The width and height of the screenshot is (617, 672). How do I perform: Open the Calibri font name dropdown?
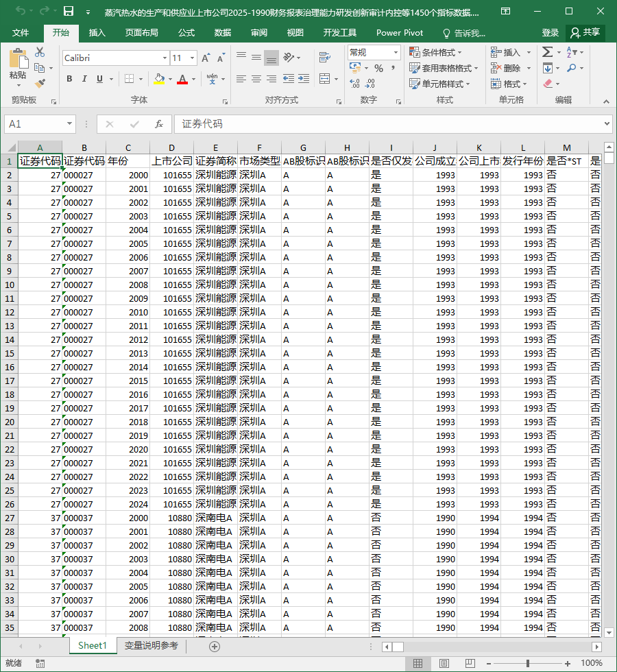(x=165, y=58)
